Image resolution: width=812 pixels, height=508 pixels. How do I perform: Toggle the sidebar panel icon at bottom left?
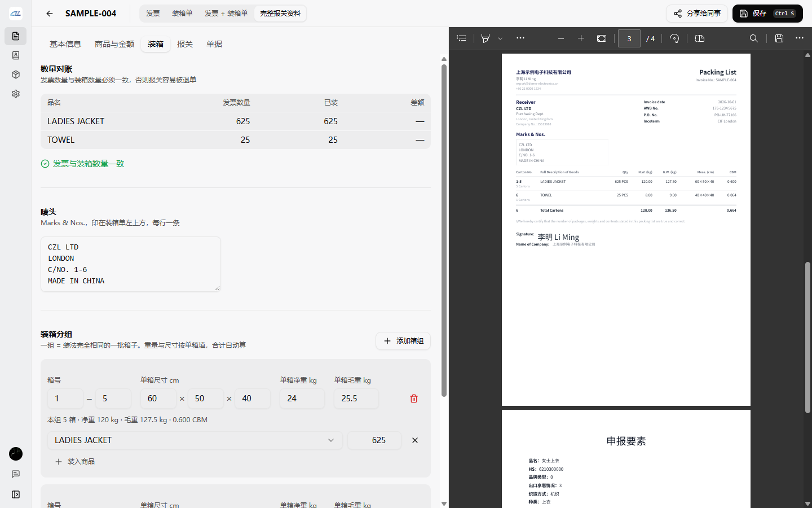click(16, 494)
